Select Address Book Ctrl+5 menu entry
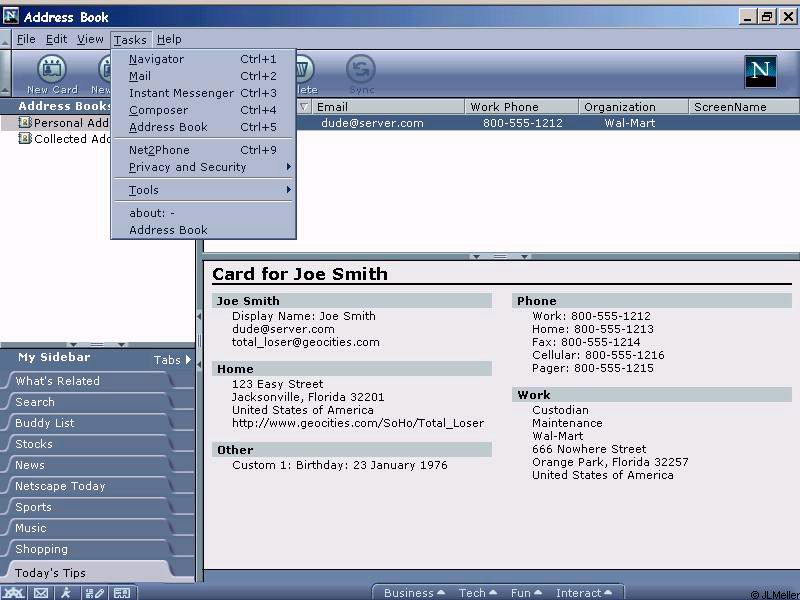Viewport: 800px width, 600px height. (x=203, y=127)
